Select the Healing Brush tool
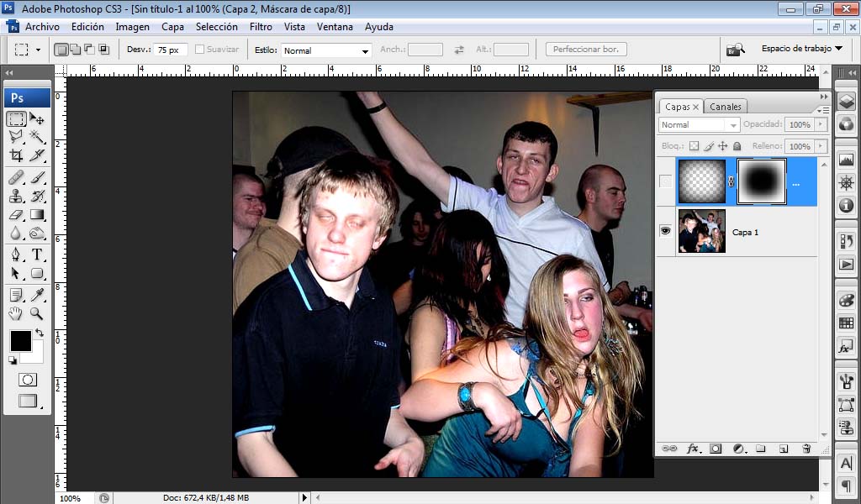 coord(17,177)
